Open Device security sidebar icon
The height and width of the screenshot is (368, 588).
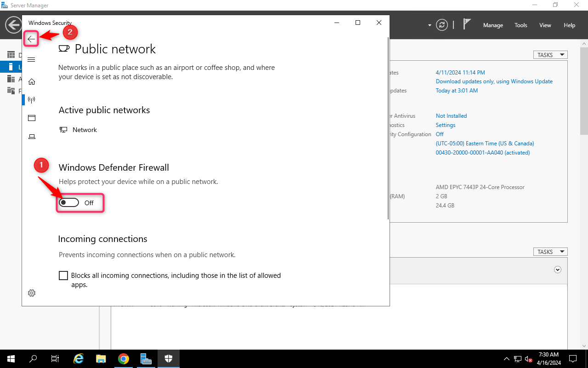point(31,137)
